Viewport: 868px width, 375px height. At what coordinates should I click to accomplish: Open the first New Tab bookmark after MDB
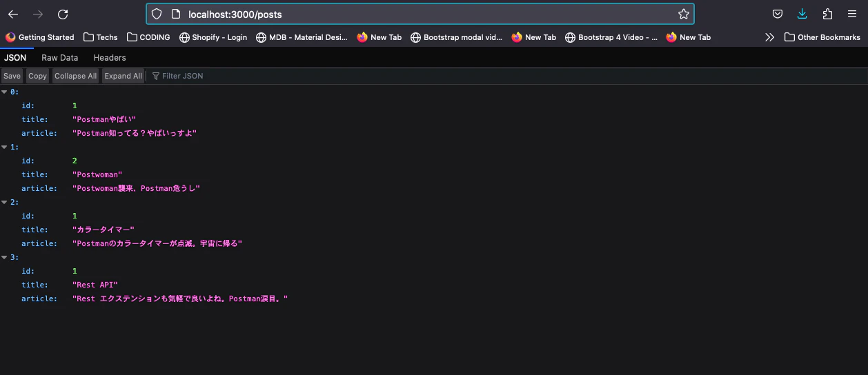(379, 37)
